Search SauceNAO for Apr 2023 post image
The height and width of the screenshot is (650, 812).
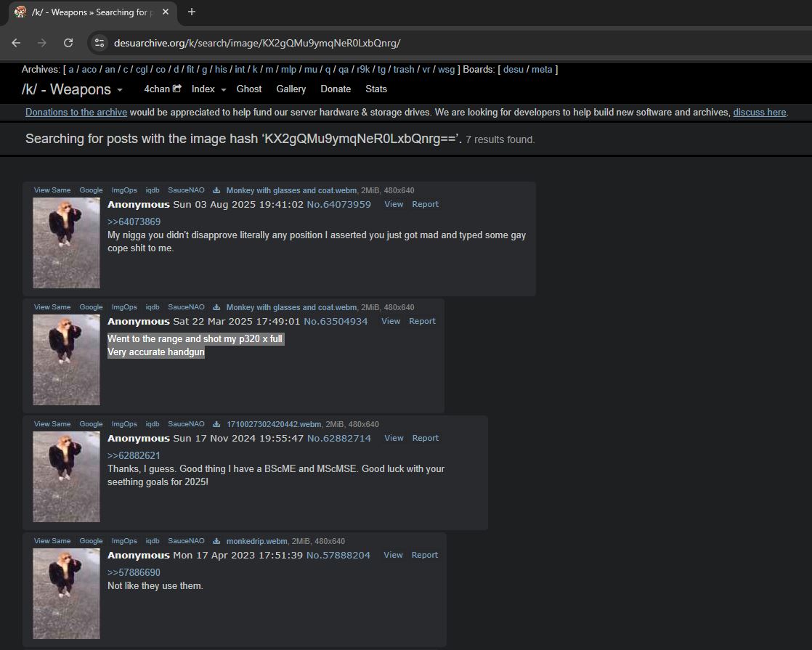pos(186,541)
